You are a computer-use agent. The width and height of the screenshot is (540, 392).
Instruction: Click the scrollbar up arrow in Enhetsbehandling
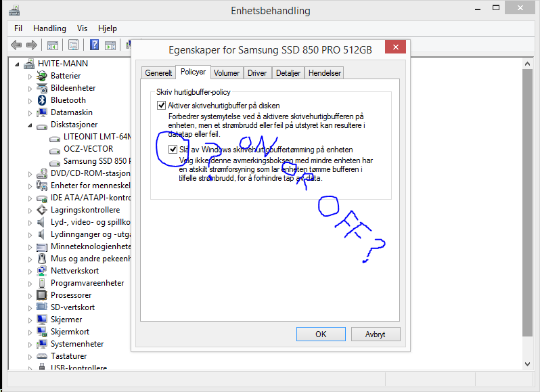527,64
